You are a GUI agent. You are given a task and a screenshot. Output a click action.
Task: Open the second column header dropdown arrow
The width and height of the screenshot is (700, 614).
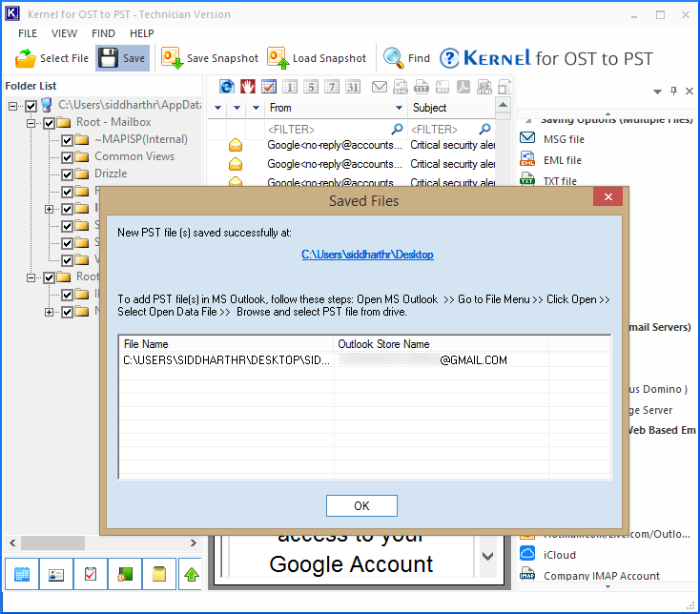tap(237, 108)
